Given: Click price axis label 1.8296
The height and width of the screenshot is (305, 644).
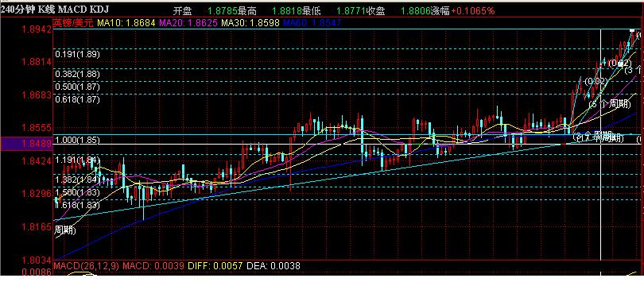Looking at the screenshot, I should (x=36, y=193).
